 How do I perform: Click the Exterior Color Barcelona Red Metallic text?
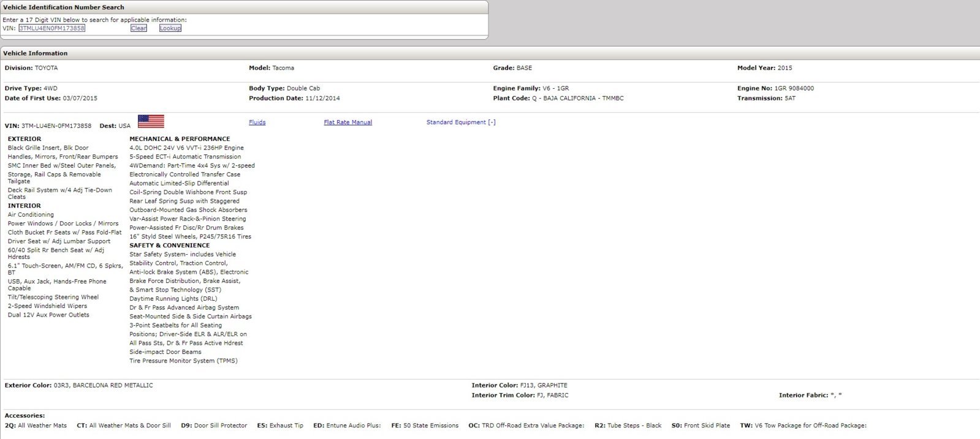pos(79,386)
